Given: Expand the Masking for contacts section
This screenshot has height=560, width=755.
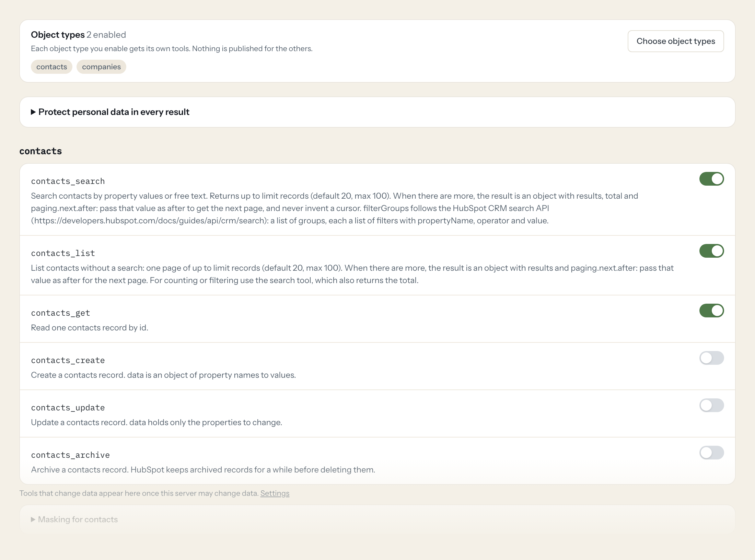Looking at the screenshot, I should click(74, 520).
